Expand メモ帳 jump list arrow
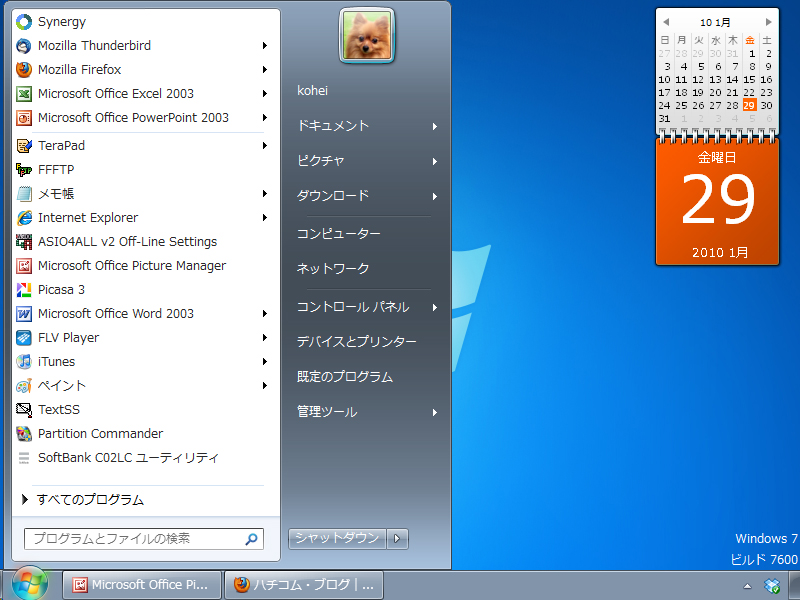 (x=265, y=194)
